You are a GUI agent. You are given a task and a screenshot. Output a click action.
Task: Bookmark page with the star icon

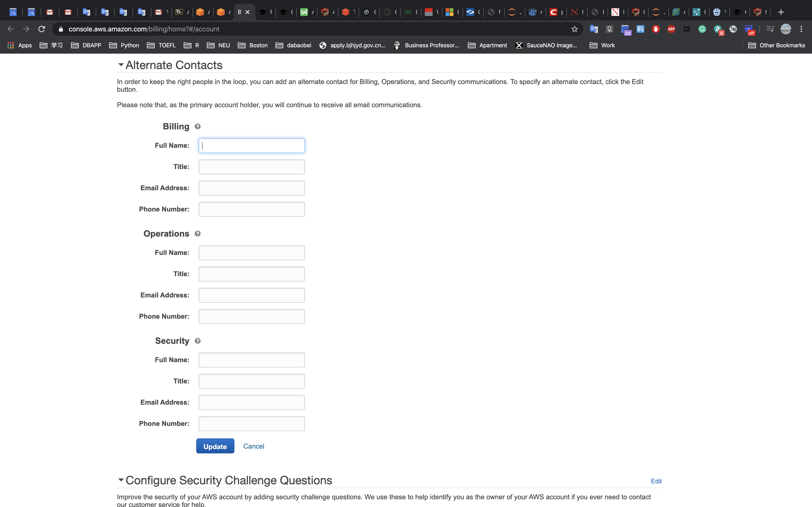pyautogui.click(x=574, y=29)
